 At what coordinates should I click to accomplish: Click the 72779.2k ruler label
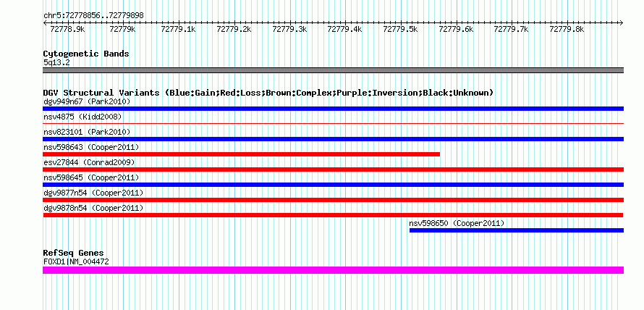click(234, 30)
